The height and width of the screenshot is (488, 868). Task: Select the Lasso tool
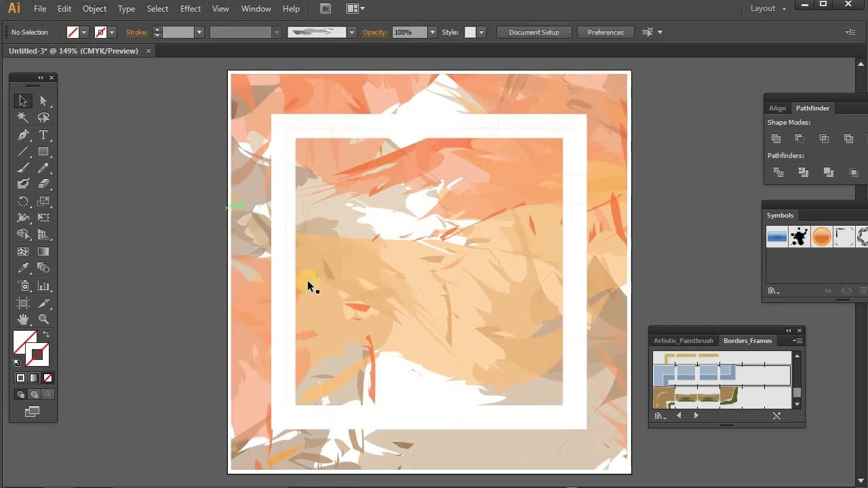[43, 118]
